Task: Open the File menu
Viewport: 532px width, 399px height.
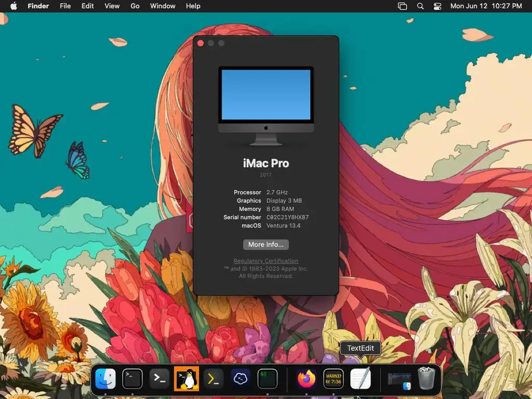Action: click(65, 6)
